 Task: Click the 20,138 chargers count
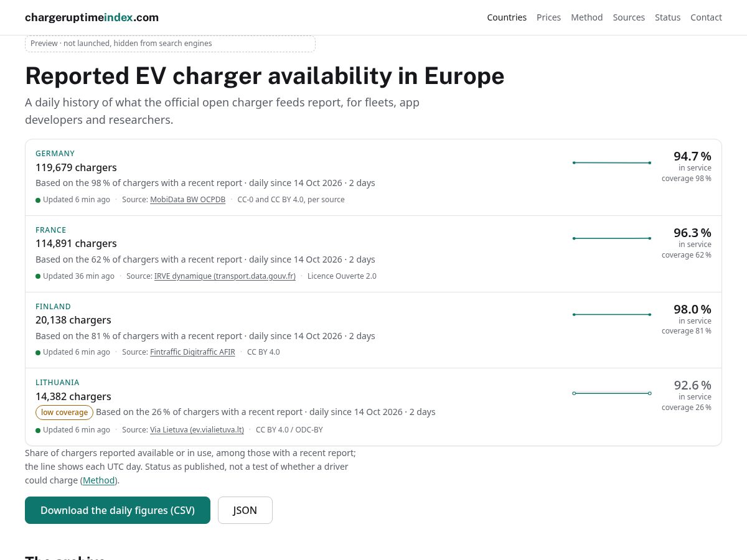73,320
